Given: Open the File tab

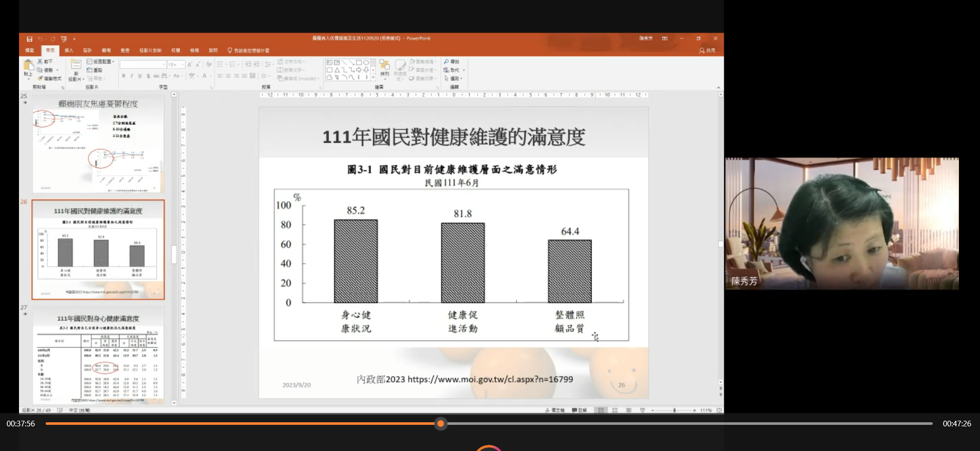Looking at the screenshot, I should coord(30,50).
